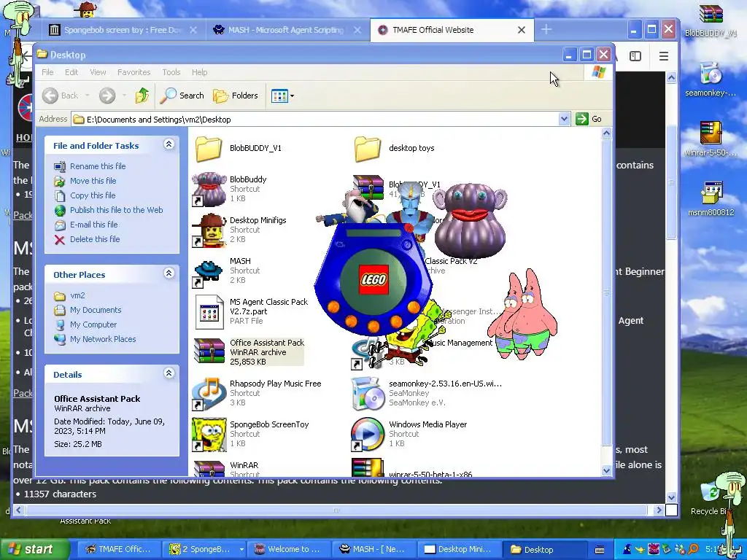The width and height of the screenshot is (747, 560).
Task: Launch the BlobBuddy shortcut
Action: 209,189
